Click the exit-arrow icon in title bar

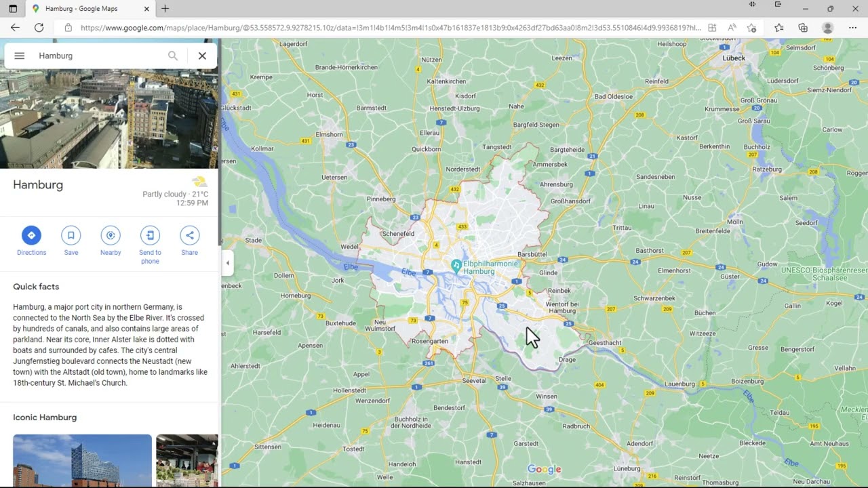778,5
